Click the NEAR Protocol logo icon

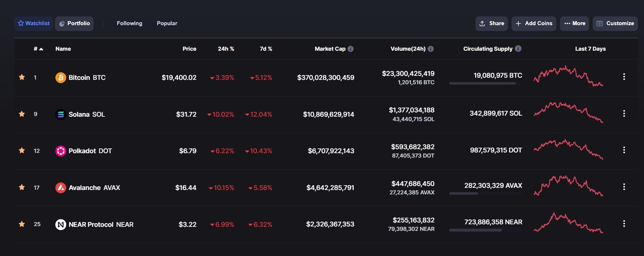coord(60,224)
